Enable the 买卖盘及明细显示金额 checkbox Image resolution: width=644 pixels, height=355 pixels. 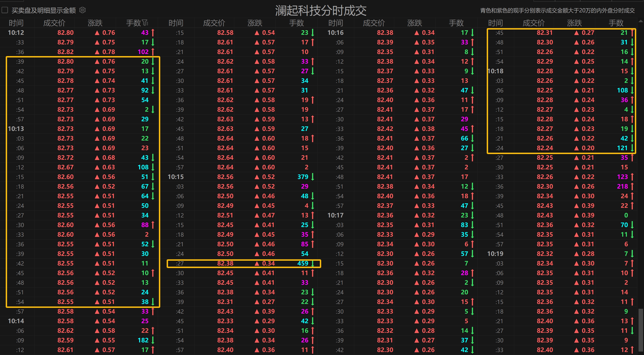(x=5, y=10)
